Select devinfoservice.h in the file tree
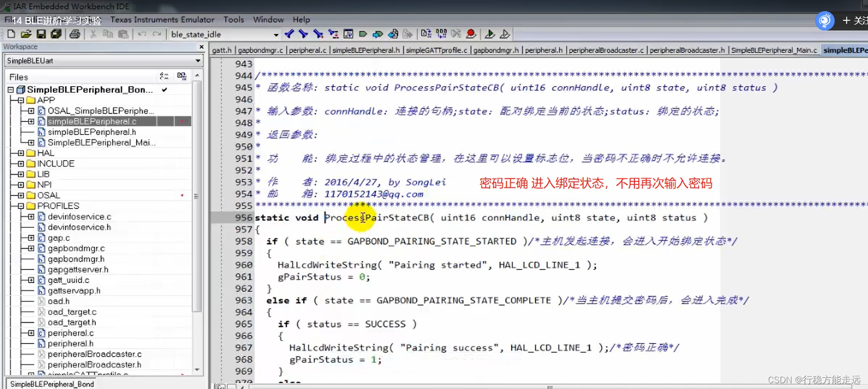The width and height of the screenshot is (868, 389). [79, 227]
